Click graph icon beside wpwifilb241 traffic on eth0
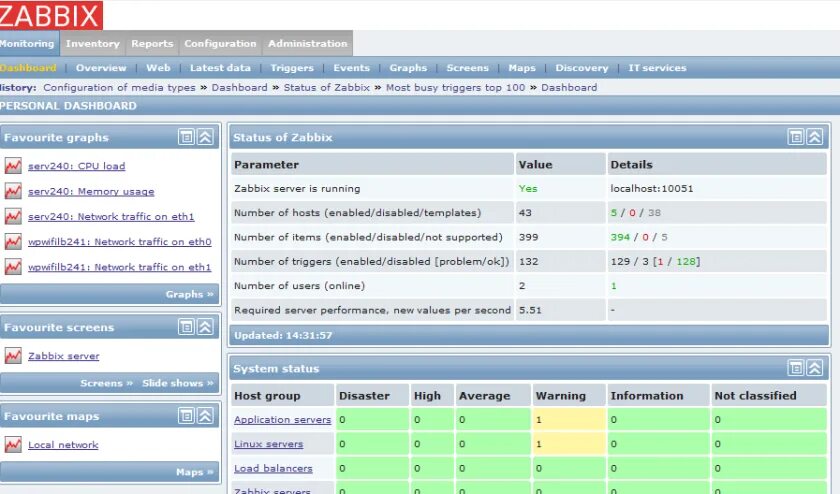 (x=13, y=241)
